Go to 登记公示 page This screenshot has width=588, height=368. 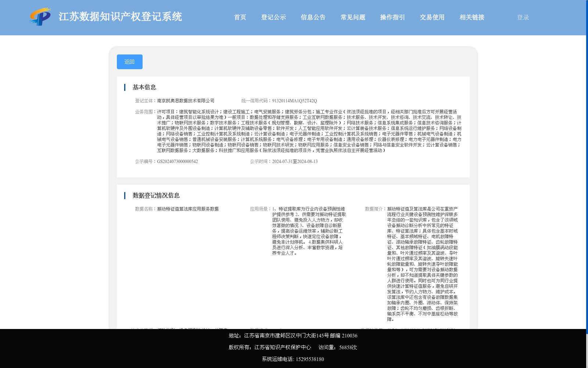[273, 17]
